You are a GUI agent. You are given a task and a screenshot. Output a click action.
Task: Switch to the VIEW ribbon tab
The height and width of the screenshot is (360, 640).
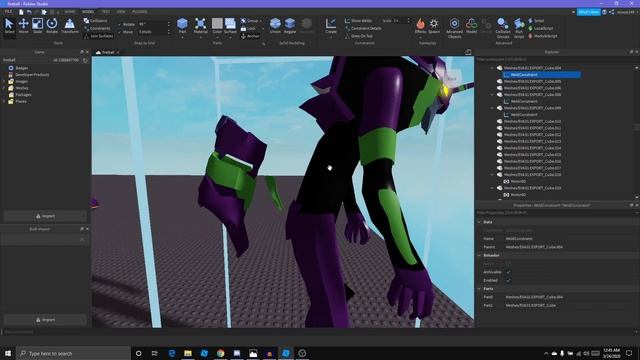coord(121,12)
